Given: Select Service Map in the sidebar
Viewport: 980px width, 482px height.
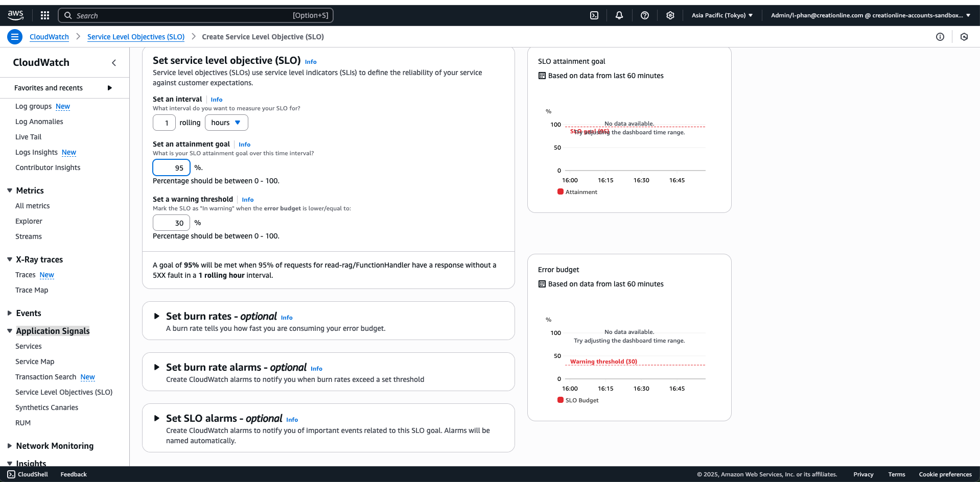Looking at the screenshot, I should (35, 361).
